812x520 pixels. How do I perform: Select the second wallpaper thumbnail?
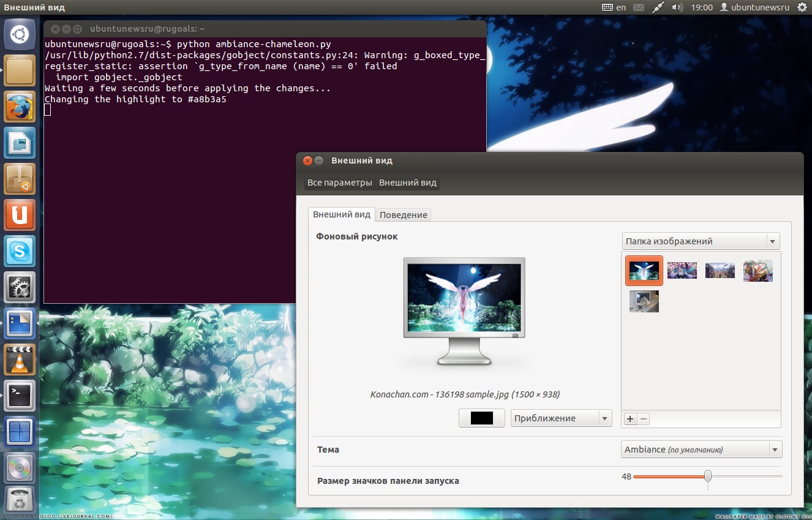682,271
